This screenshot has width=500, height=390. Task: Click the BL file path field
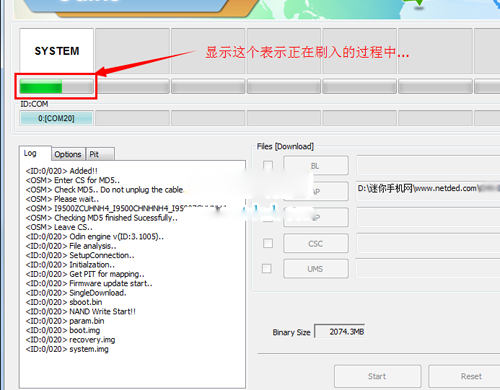[428, 165]
